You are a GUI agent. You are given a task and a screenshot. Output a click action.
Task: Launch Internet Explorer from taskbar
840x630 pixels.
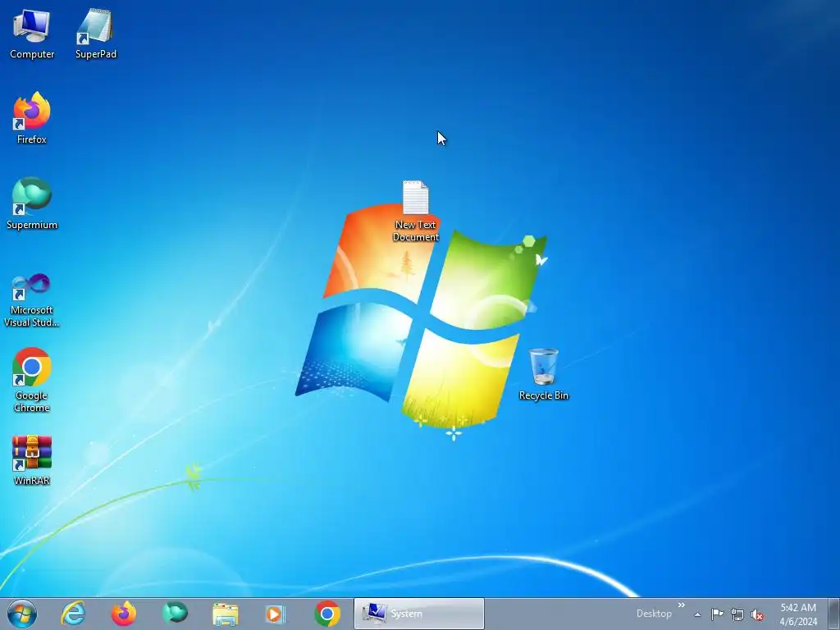73,614
